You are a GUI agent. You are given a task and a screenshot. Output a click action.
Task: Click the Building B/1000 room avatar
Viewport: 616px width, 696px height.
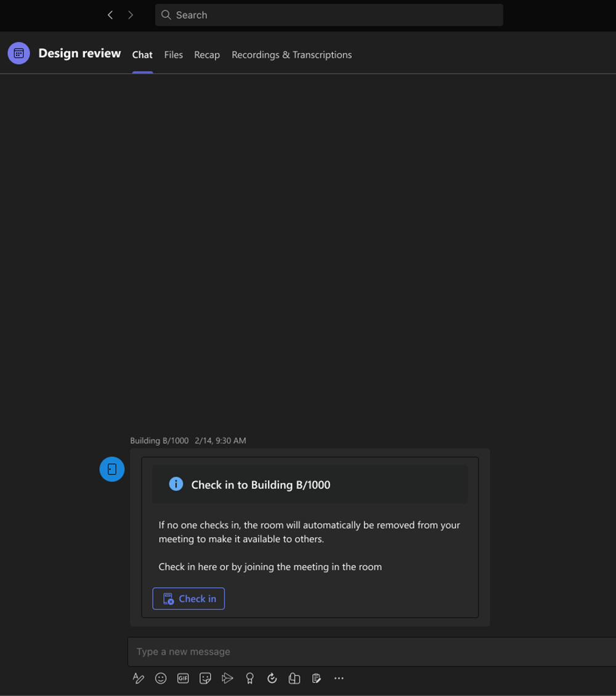pos(112,469)
